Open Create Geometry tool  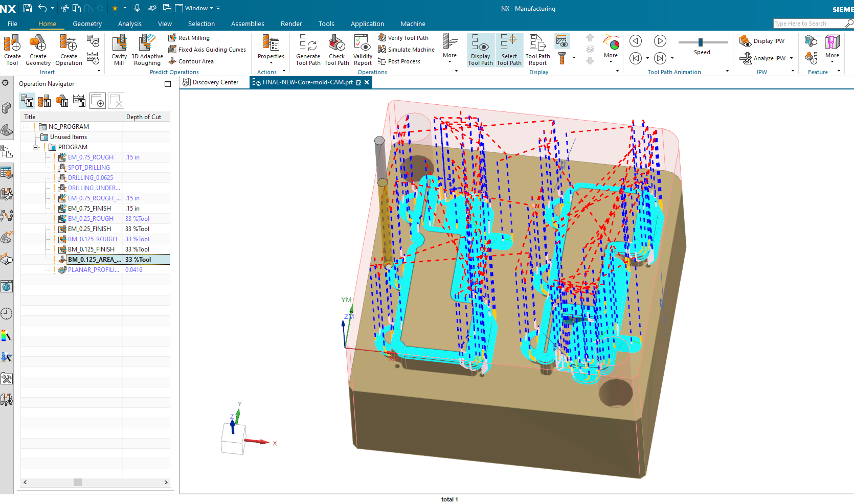[38, 50]
